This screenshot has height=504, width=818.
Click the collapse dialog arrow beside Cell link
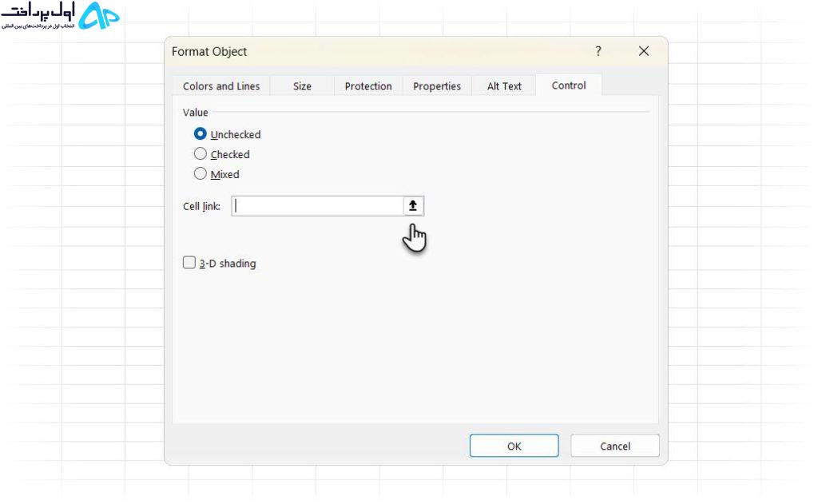(x=413, y=205)
